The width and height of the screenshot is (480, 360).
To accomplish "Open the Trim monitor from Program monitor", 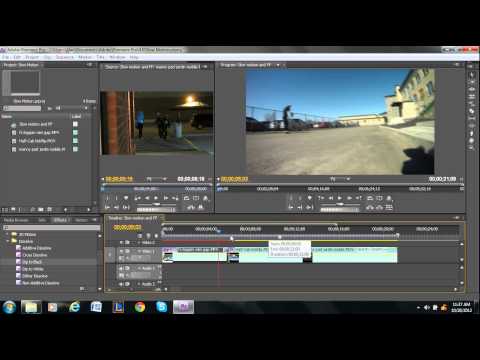I will coord(389,207).
